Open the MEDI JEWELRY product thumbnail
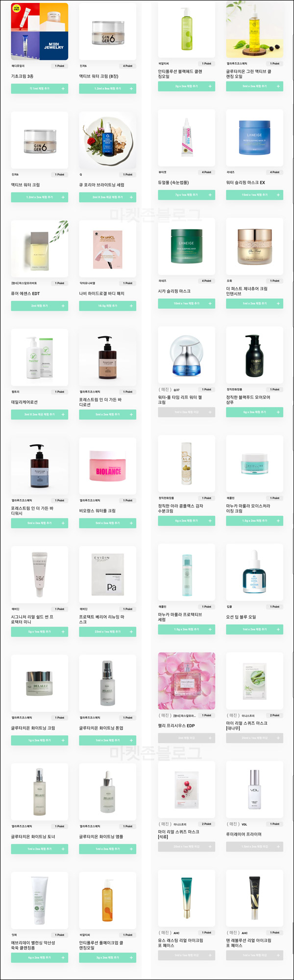Image resolution: width=294 pixels, height=980 pixels. (40, 31)
